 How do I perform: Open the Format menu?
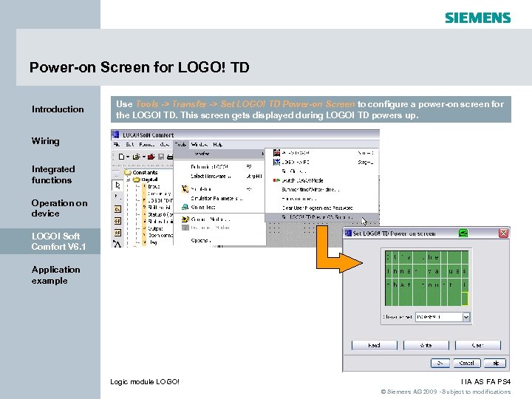pyautogui.click(x=147, y=145)
